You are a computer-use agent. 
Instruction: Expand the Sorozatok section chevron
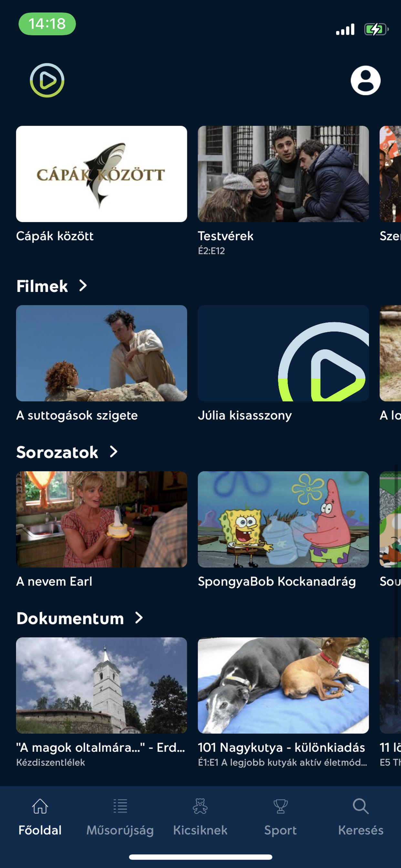pos(114,452)
